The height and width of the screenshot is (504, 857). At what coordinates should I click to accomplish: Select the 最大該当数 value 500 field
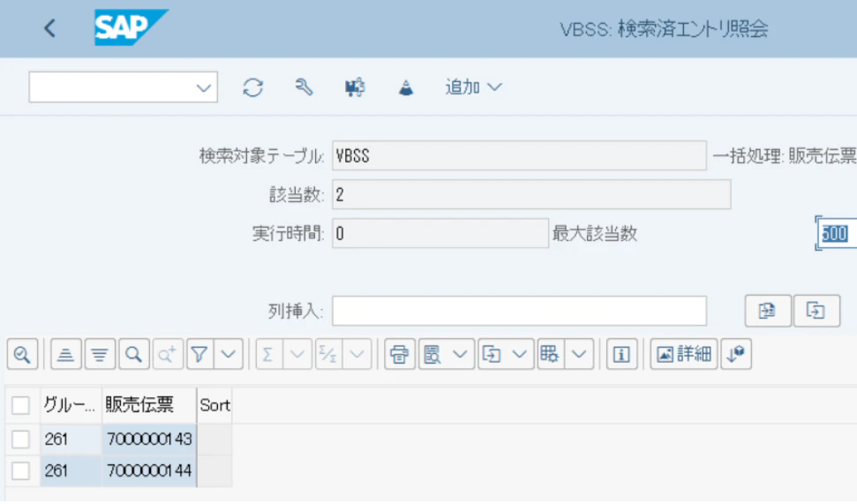tap(836, 233)
